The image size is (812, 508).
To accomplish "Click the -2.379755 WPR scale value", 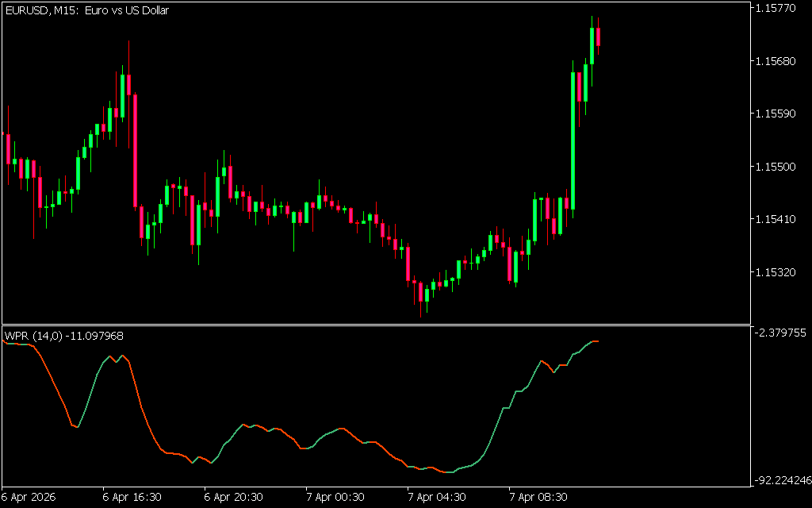I will coord(782,333).
